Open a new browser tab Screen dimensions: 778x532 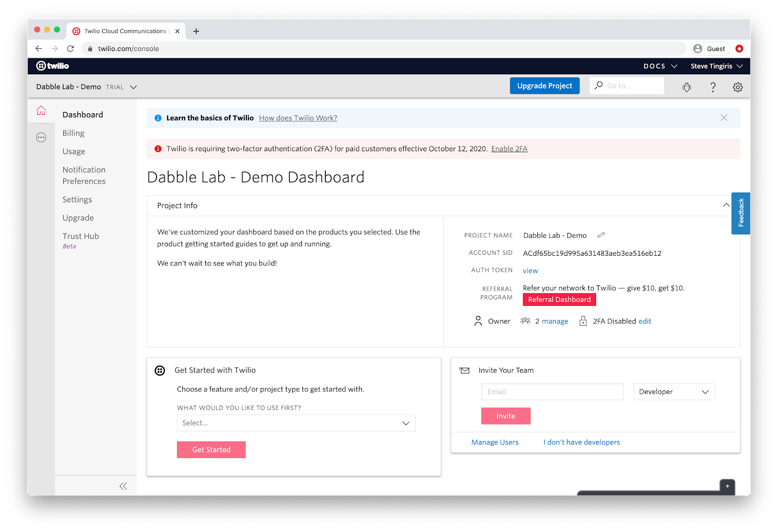[196, 31]
